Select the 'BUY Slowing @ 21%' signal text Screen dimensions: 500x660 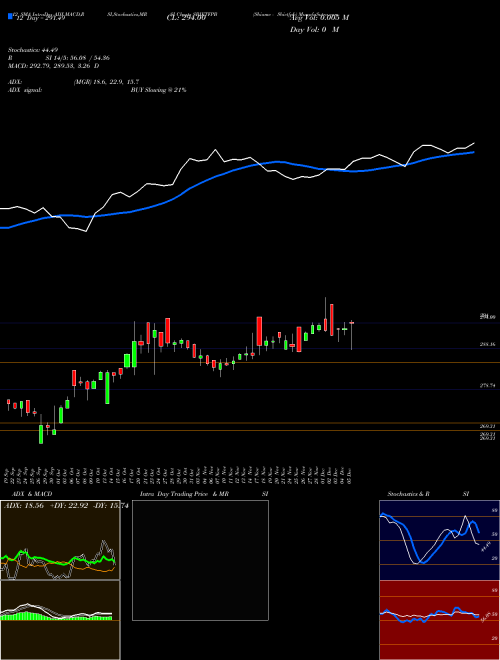click(x=158, y=90)
